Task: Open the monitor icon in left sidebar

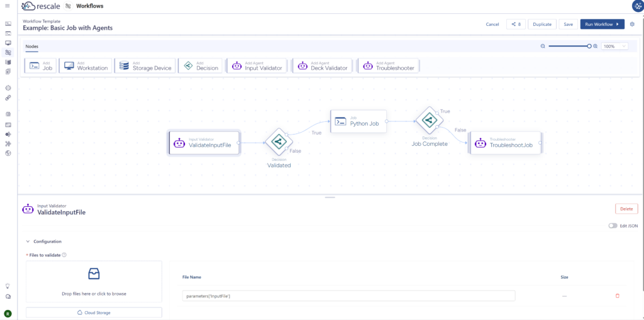Action: point(8,43)
